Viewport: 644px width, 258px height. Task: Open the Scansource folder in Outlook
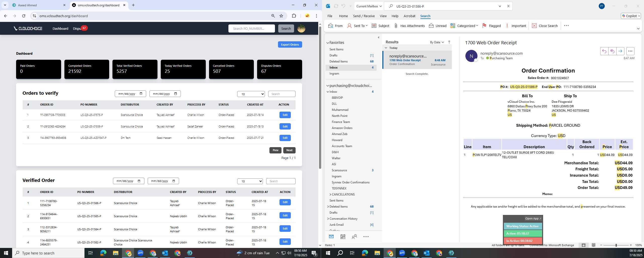click(339, 170)
